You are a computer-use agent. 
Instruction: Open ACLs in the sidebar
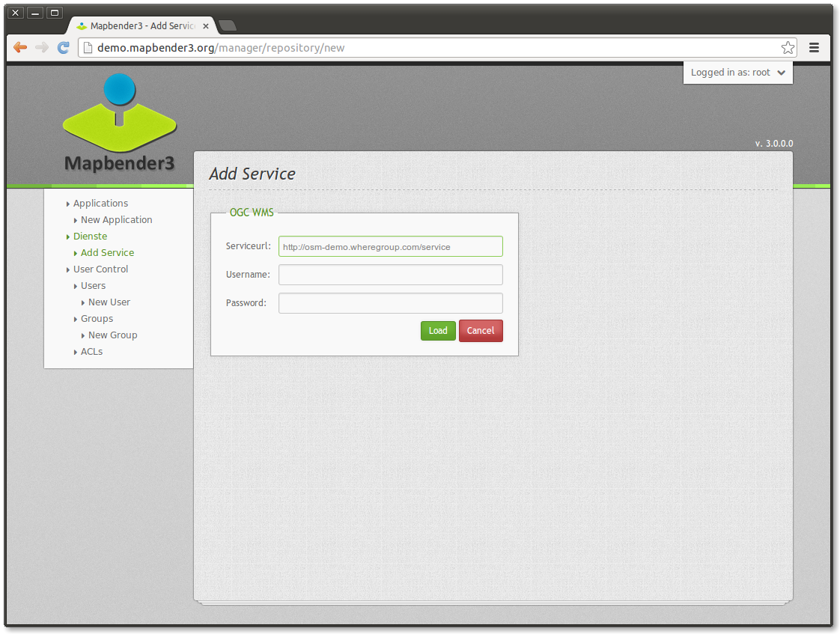pos(91,352)
